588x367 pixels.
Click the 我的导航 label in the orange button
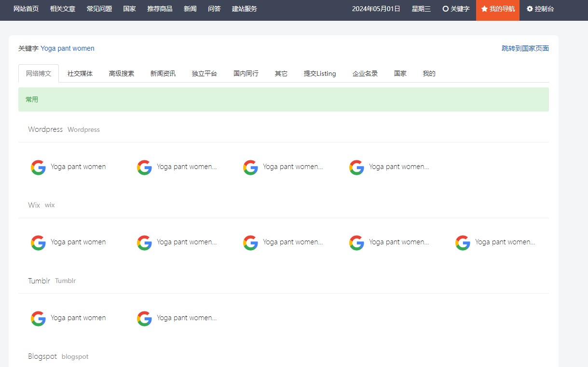[x=502, y=9]
